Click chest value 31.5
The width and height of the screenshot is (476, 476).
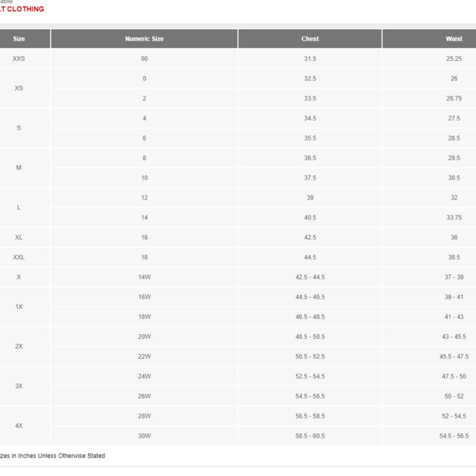click(310, 59)
